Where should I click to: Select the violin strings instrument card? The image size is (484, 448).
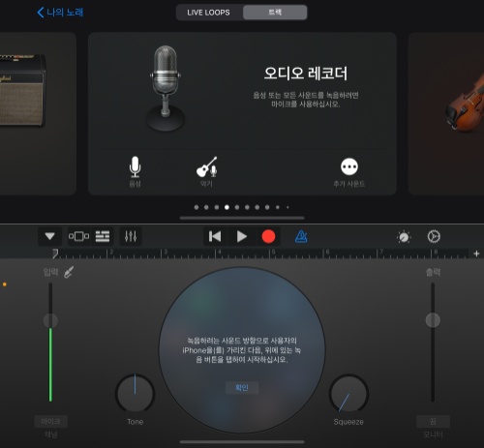pos(446,113)
